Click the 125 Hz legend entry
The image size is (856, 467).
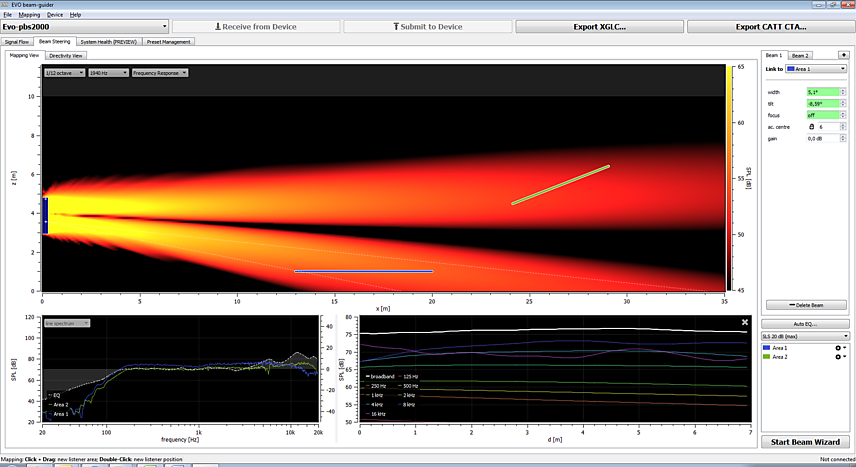[x=408, y=376]
